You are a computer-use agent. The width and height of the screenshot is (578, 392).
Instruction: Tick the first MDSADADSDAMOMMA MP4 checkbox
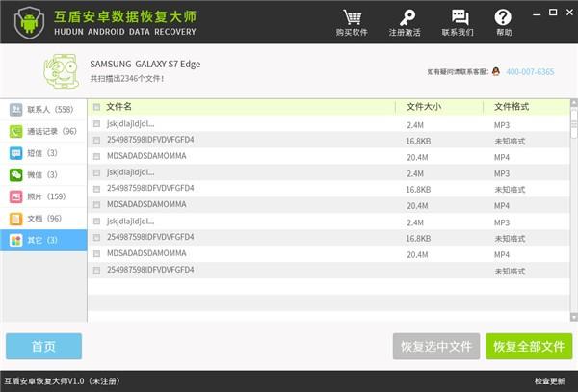click(x=96, y=156)
